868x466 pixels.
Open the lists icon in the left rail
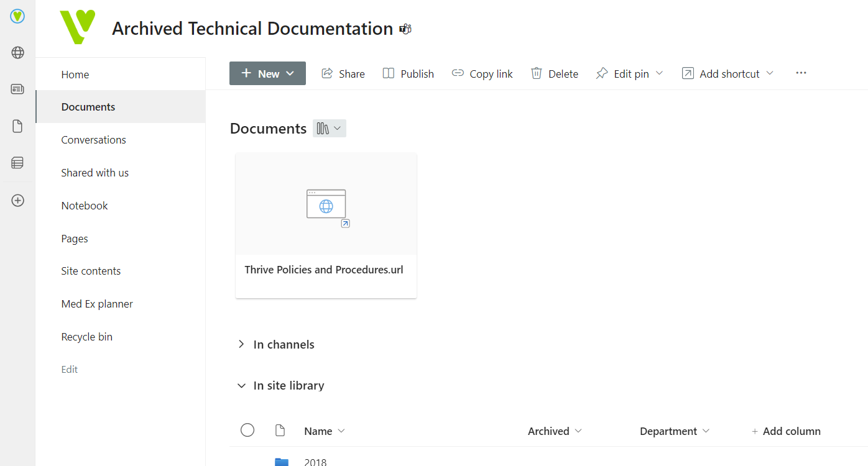click(x=17, y=163)
